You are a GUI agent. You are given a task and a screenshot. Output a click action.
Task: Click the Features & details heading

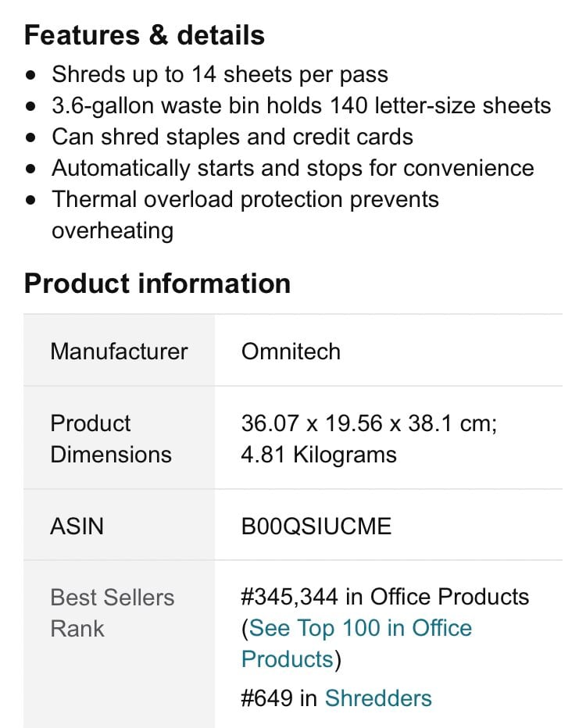point(145,35)
